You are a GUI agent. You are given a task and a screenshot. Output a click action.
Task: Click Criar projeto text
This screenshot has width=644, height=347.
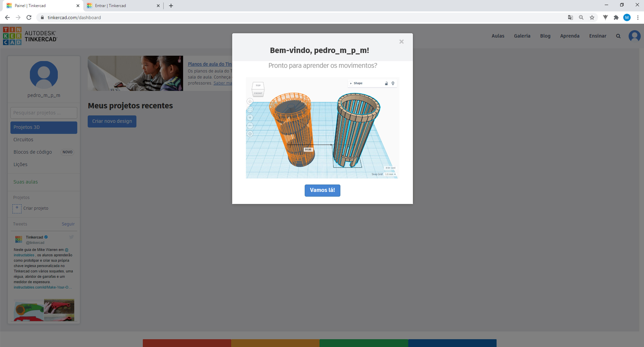click(36, 208)
